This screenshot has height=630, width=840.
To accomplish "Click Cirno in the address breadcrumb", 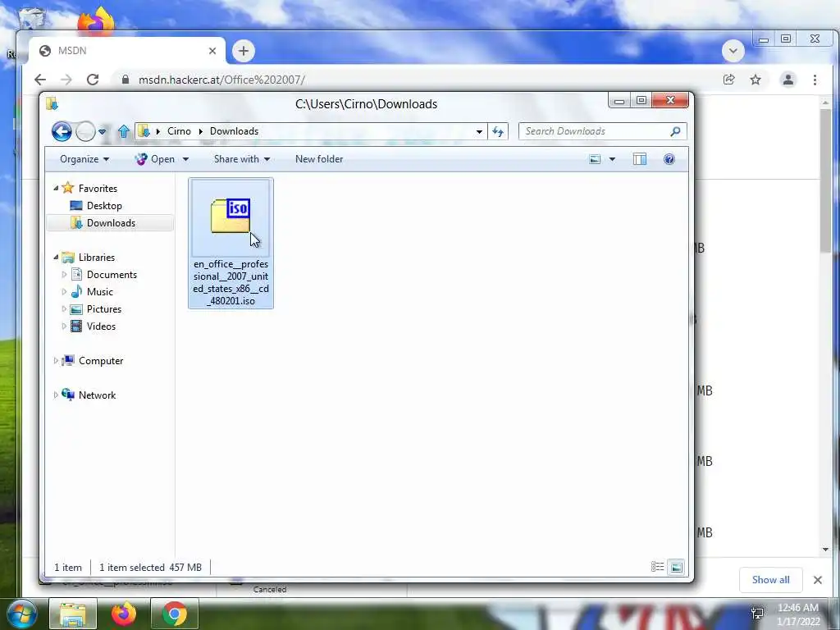I will click(179, 131).
